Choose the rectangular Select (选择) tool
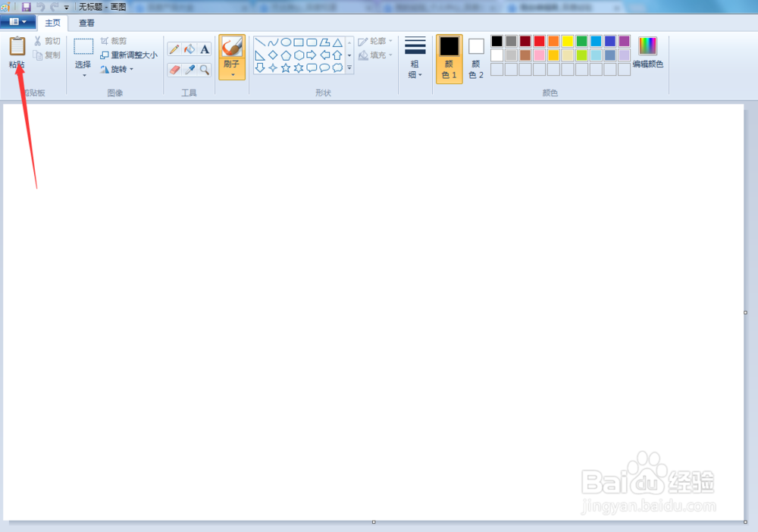This screenshot has width=758, height=532. 83,47
